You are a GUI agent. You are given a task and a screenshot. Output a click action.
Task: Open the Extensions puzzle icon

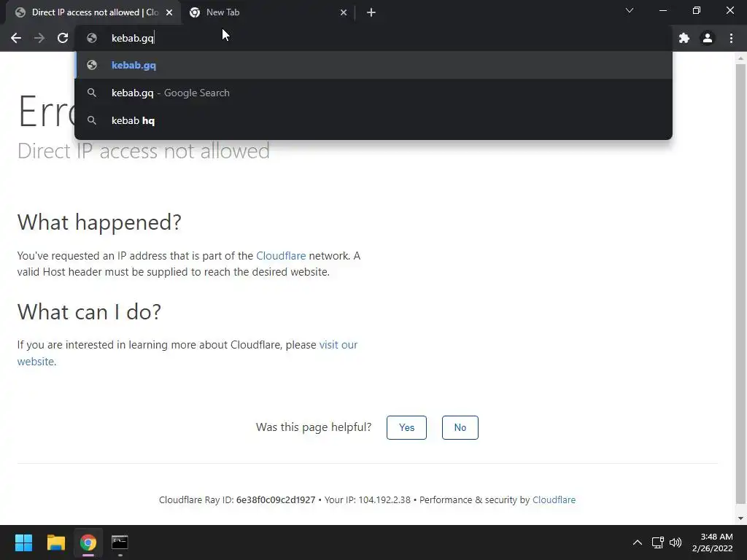tap(684, 38)
